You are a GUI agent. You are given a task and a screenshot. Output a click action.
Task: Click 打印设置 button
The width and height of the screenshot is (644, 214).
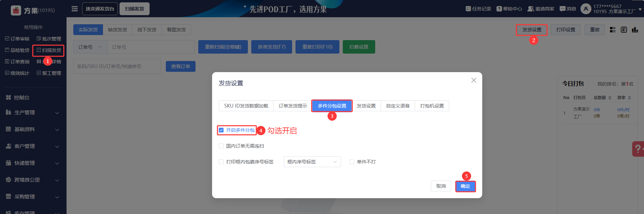[566, 30]
